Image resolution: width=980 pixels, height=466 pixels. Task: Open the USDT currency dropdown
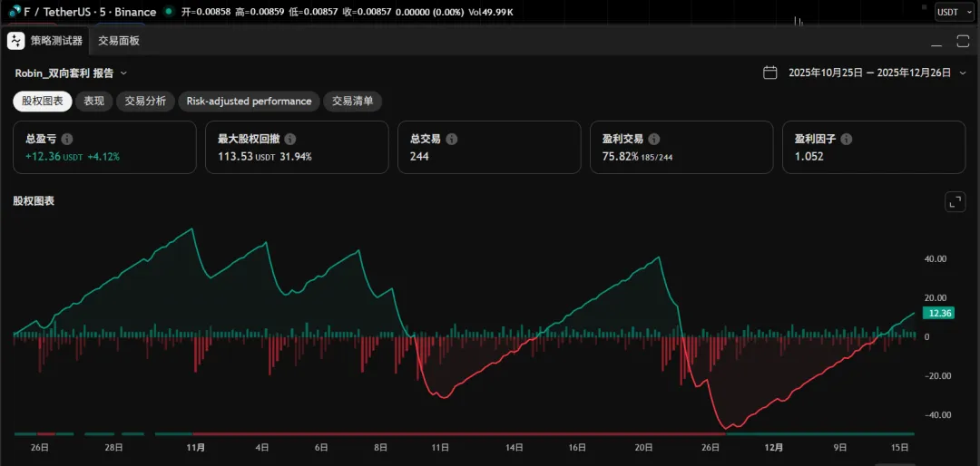(955, 12)
